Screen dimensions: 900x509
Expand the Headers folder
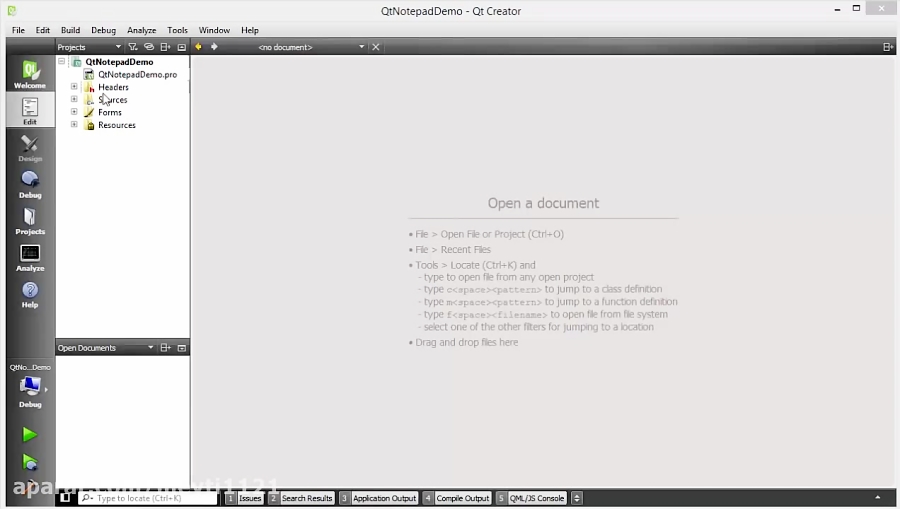74,87
